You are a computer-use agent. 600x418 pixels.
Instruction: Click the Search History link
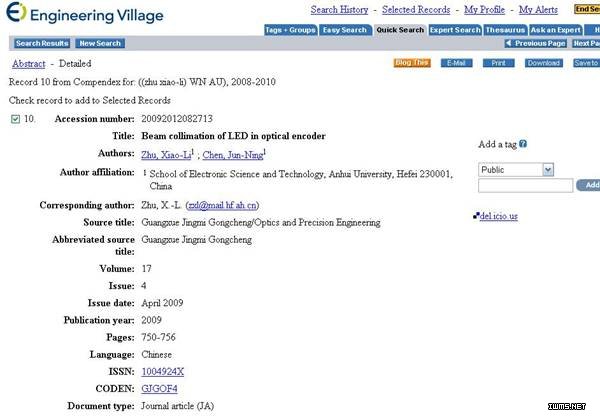[339, 10]
